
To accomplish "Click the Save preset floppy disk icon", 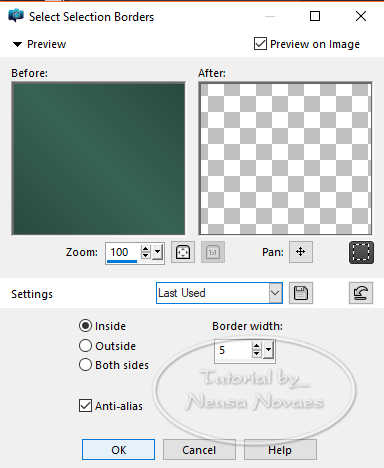I will tap(301, 293).
